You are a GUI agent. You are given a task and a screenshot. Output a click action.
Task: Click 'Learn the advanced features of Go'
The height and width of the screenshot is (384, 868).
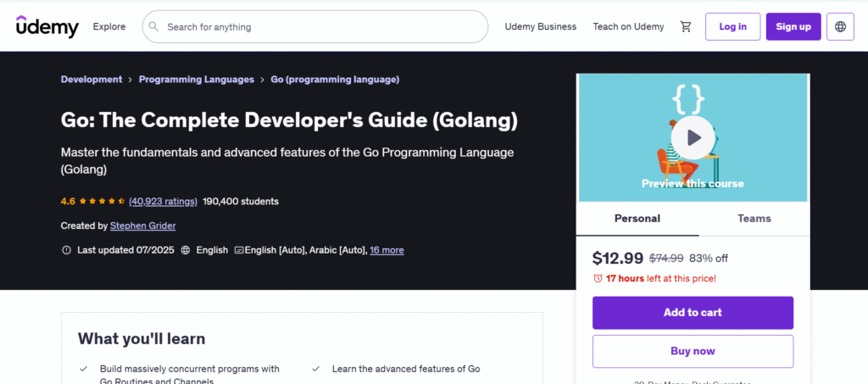[x=406, y=369]
